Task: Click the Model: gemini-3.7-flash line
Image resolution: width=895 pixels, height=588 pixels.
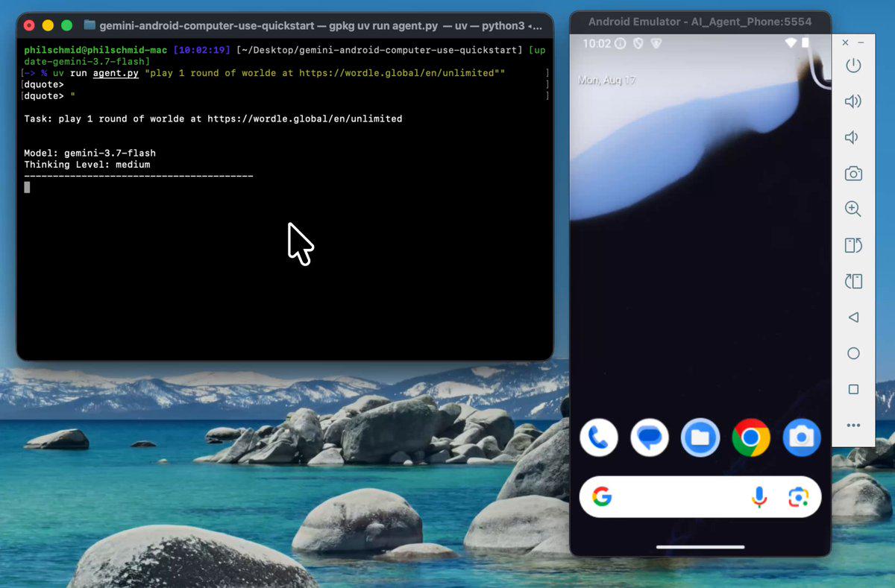Action: [89, 153]
